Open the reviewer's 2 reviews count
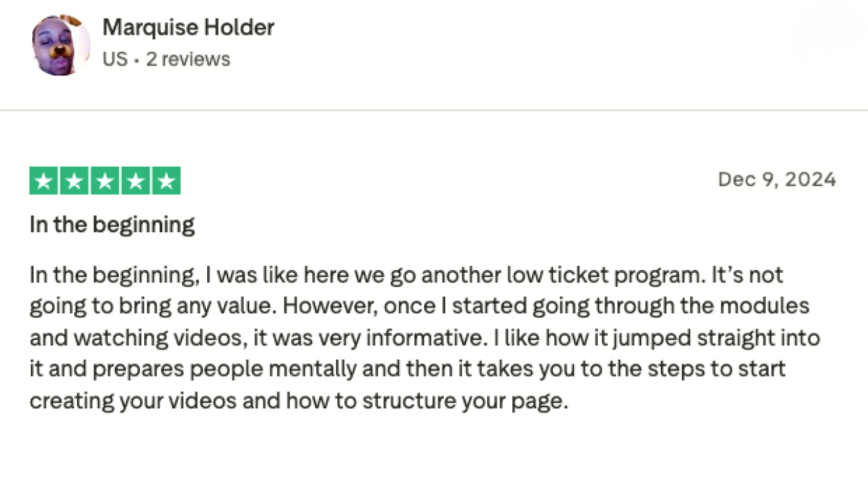 point(188,59)
